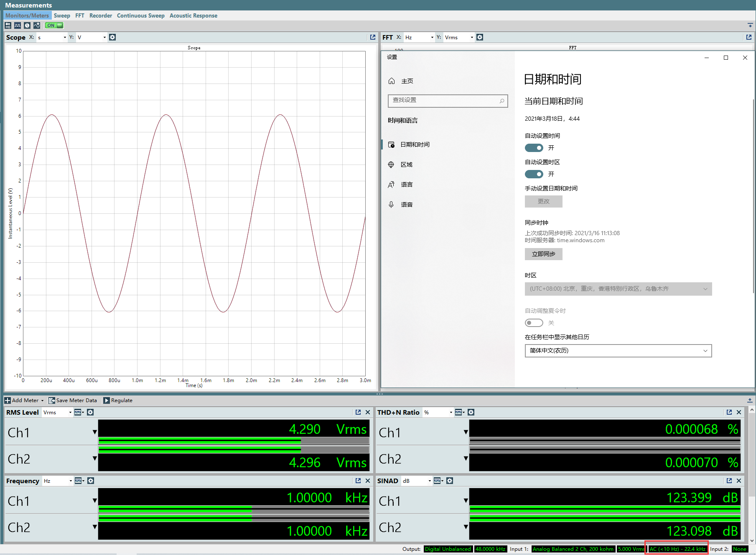Open the Frequency meter graph options icon
The image size is (756, 555).
point(79,481)
